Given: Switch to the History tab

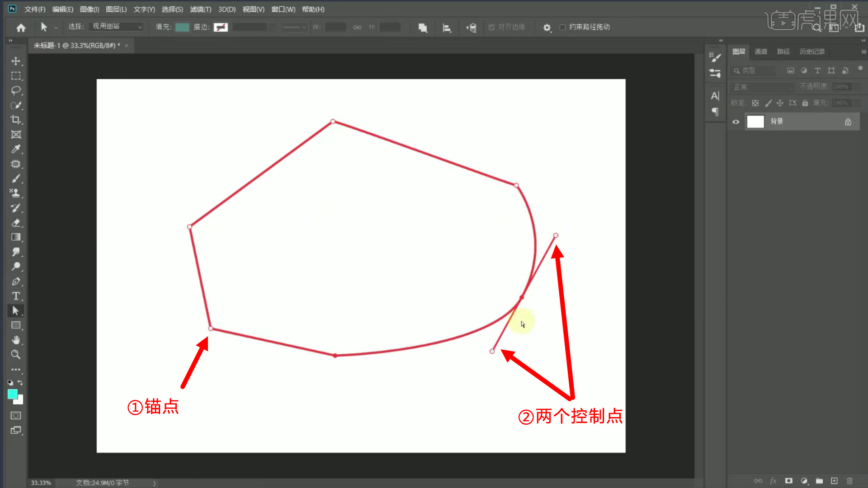Looking at the screenshot, I should click(x=812, y=52).
